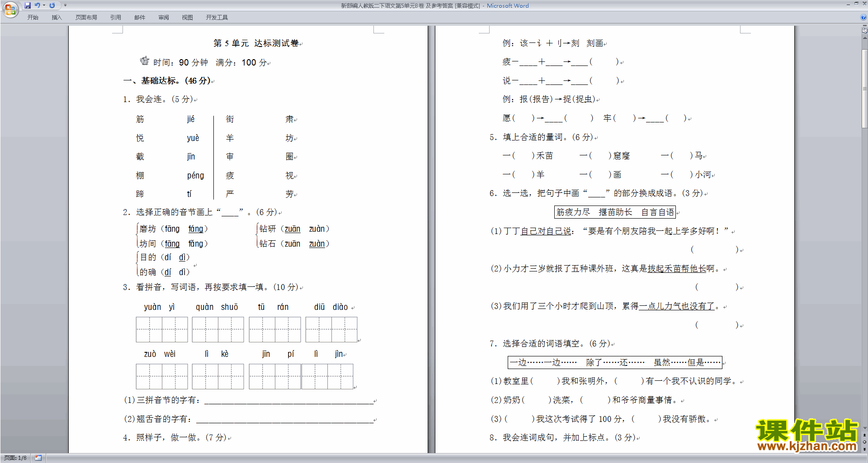Open the 引用 ribbon tab
This screenshot has width=868, height=463.
(x=116, y=17)
